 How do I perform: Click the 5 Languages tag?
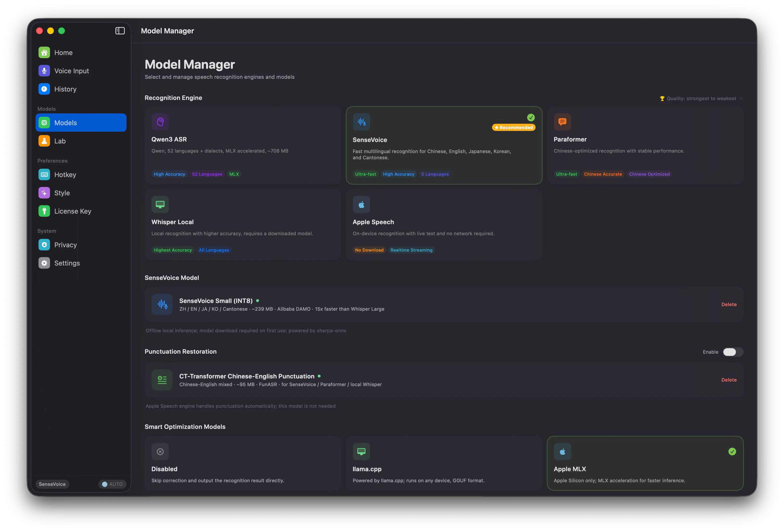[x=435, y=174]
